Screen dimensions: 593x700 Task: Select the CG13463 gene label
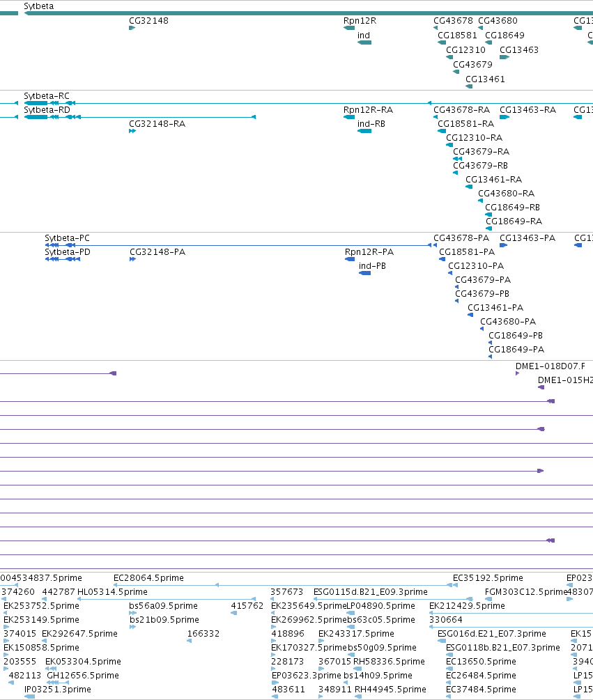(519, 50)
